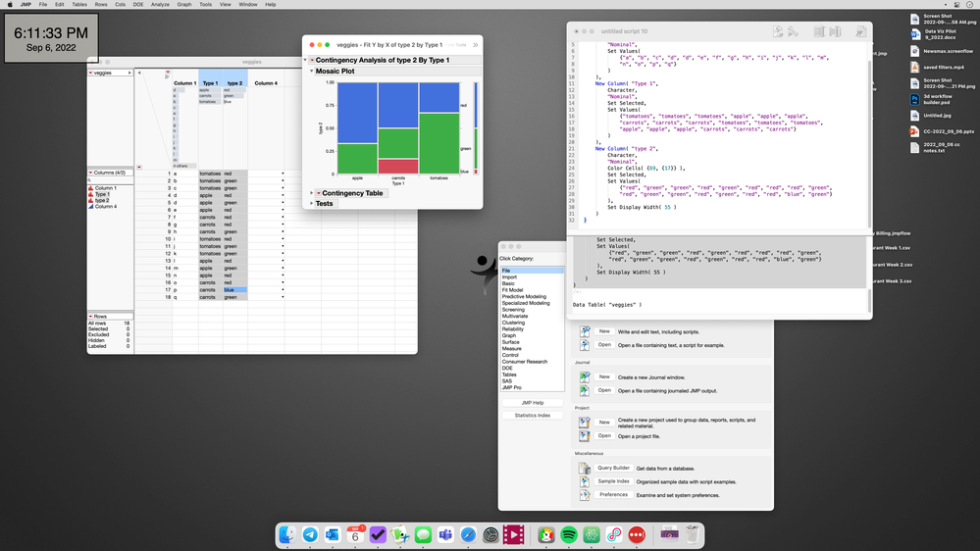Click the column search field in veggies table

tap(110, 180)
